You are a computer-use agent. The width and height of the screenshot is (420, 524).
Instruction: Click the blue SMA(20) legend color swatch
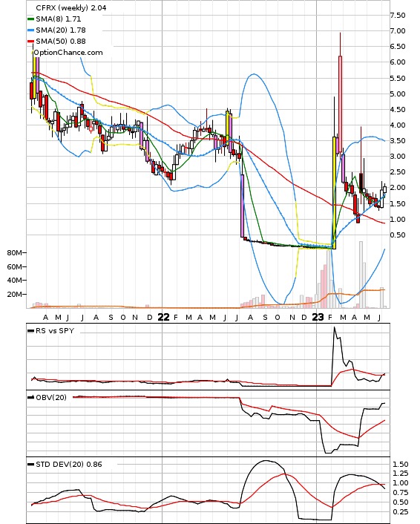pyautogui.click(x=30, y=30)
